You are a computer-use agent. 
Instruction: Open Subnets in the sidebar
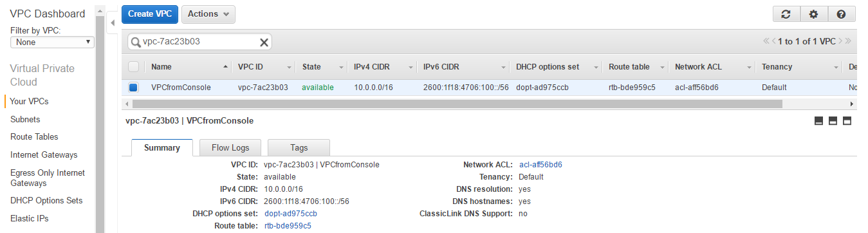[25, 119]
